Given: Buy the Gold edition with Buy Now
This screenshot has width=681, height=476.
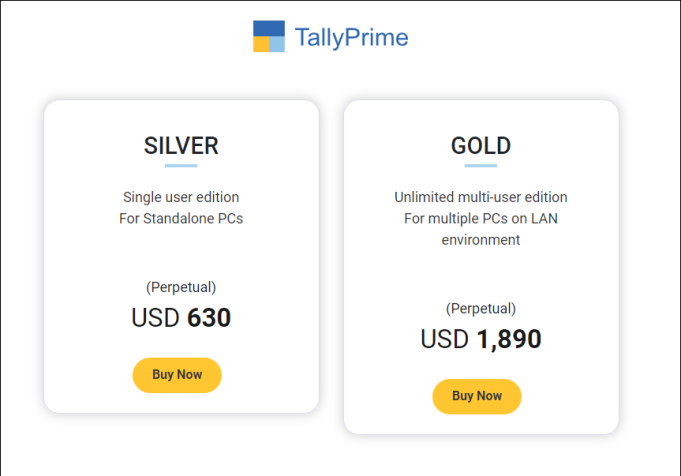Looking at the screenshot, I should click(x=476, y=397).
